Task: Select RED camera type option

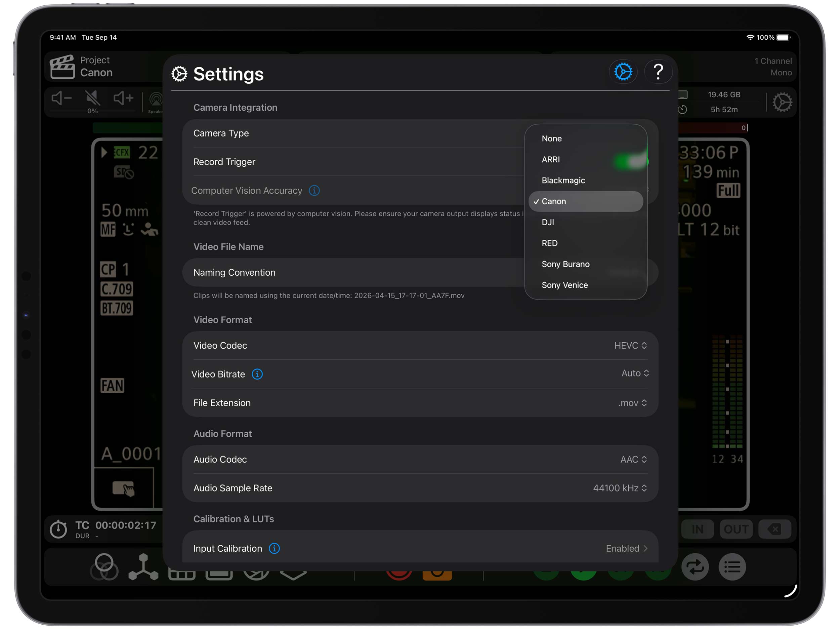Action: [549, 243]
